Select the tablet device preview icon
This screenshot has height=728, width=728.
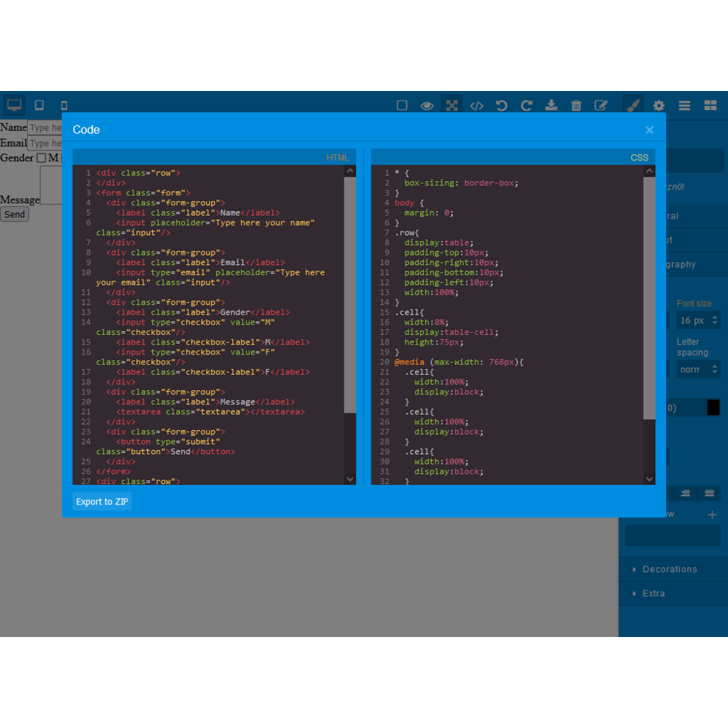[39, 106]
